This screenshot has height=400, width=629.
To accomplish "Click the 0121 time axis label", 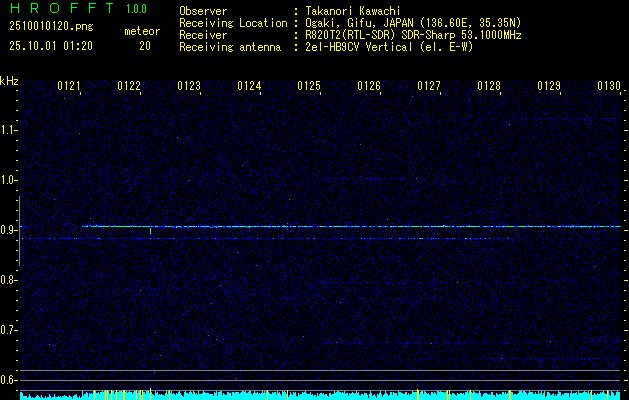I will (69, 86).
